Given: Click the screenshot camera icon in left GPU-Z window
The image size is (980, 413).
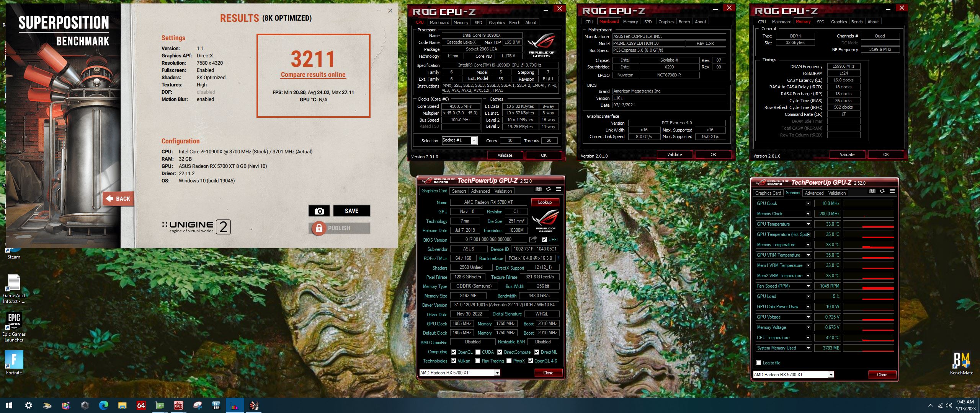Looking at the screenshot, I should (538, 189).
